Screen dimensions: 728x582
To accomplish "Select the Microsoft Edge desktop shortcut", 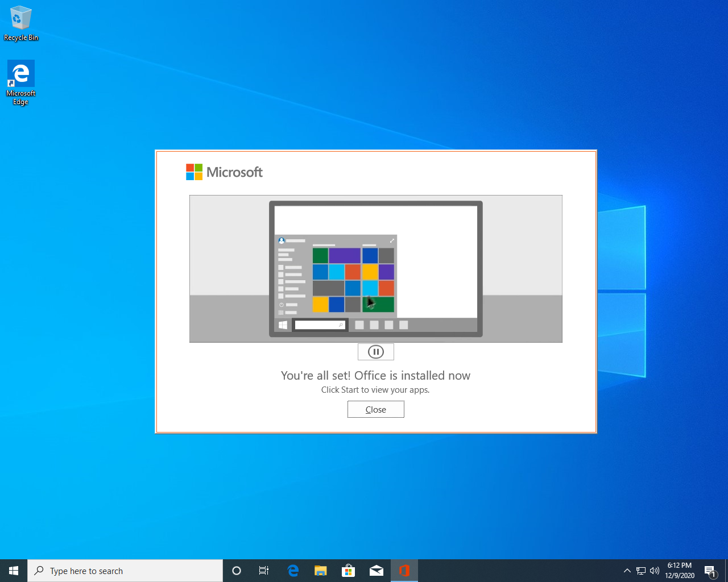I will (21, 83).
